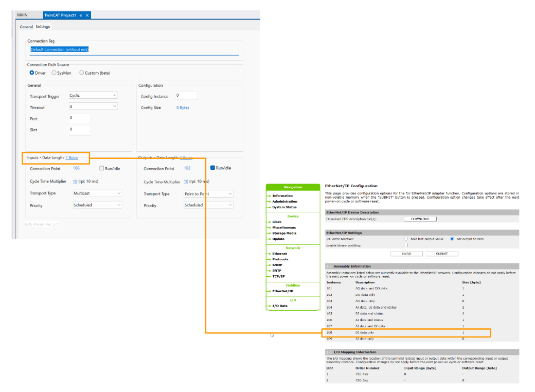The width and height of the screenshot is (535, 392).
Task: Uncheck Run/Idle under Outputs
Action: [213, 168]
